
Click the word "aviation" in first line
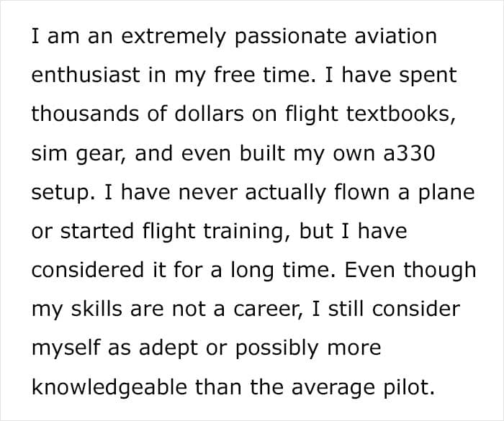(395, 36)
